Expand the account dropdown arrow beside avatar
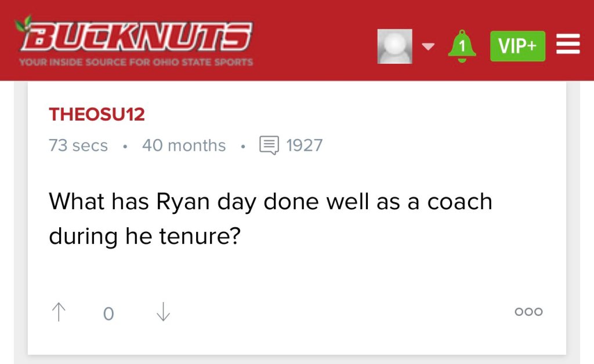The width and height of the screenshot is (594, 364). coord(428,46)
